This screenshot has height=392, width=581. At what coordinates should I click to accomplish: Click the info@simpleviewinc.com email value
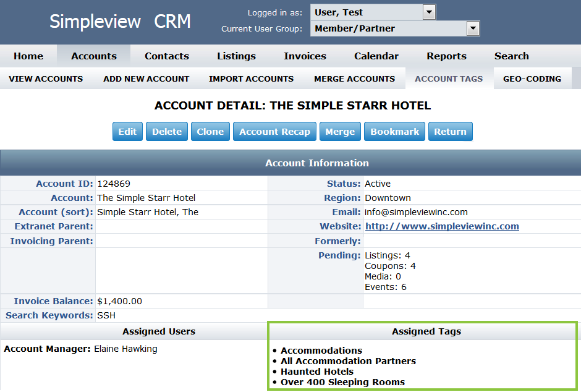point(416,212)
